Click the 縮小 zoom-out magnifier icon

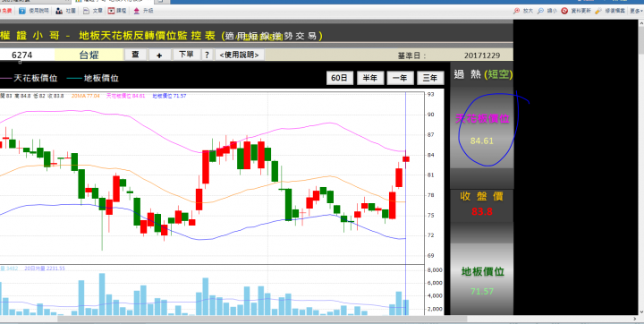pyautogui.click(x=541, y=11)
